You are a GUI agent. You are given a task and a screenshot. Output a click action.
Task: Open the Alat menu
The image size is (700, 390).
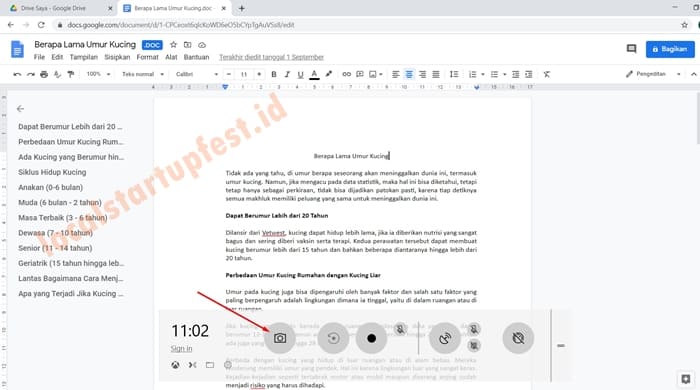click(x=171, y=57)
